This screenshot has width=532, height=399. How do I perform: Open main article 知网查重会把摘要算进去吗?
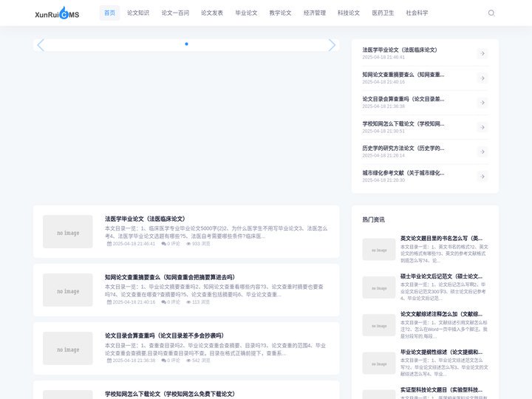[x=170, y=277]
